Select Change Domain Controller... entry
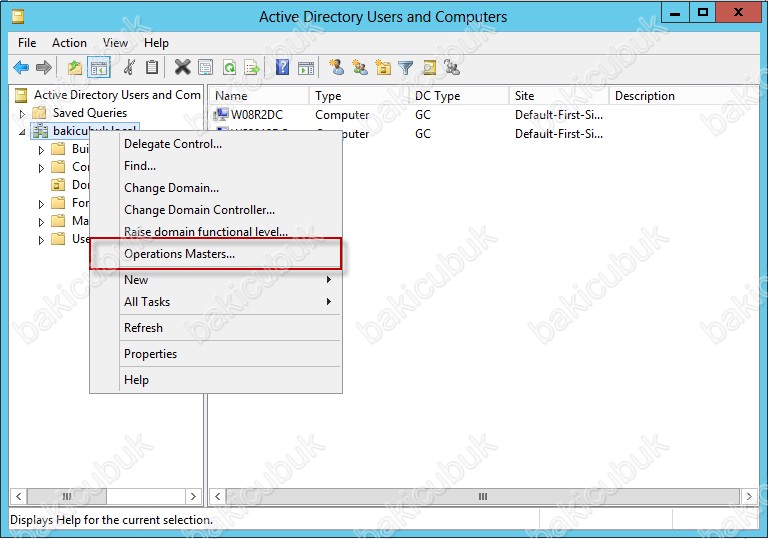768x539 pixels. tap(216, 210)
